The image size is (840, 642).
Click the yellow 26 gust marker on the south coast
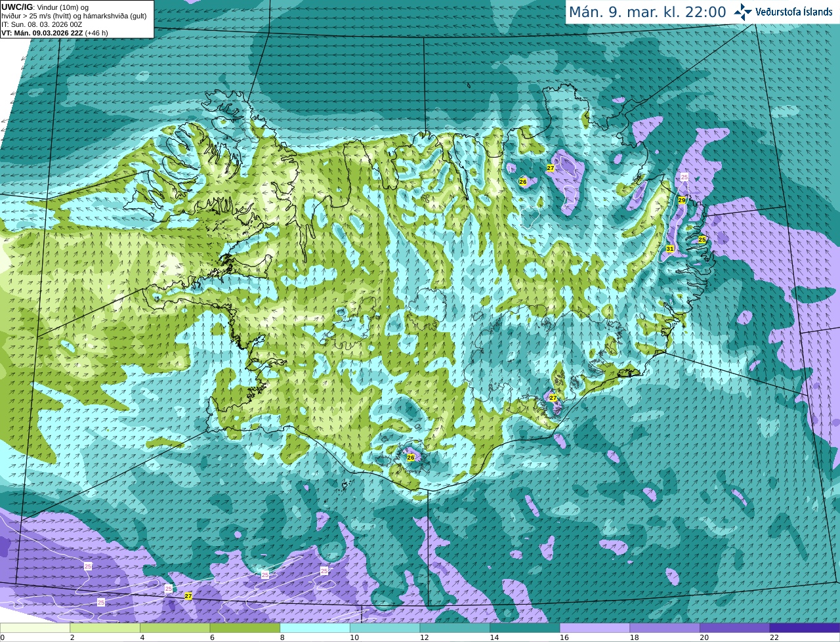click(x=411, y=458)
